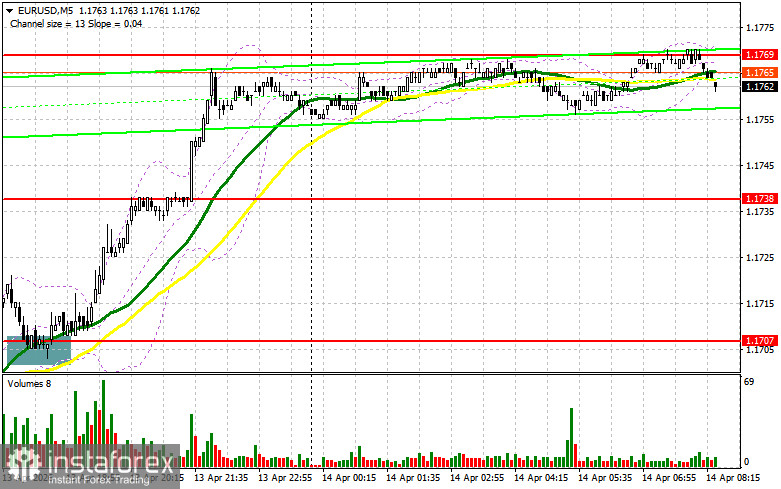Select the red 1.1738 price level tag

coord(760,199)
